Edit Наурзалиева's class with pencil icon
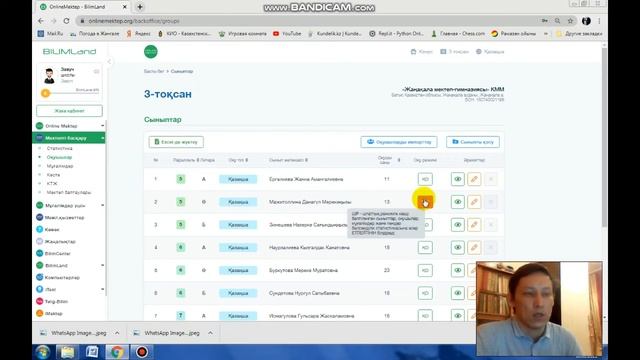 click(x=474, y=247)
